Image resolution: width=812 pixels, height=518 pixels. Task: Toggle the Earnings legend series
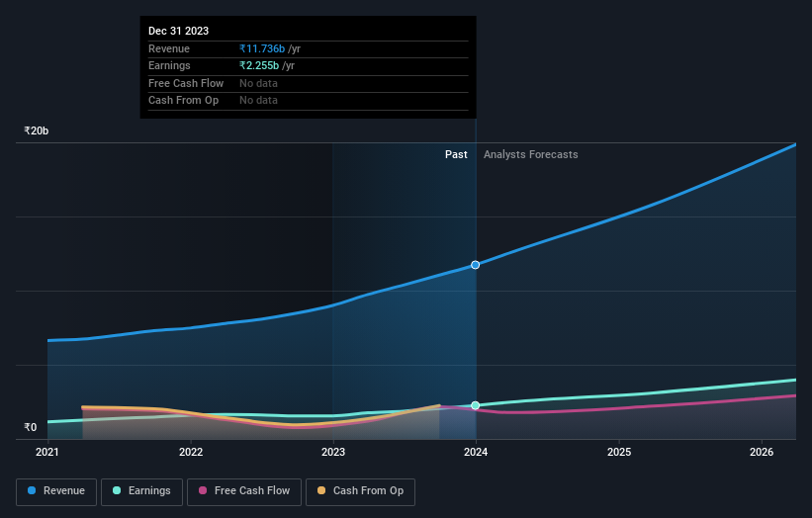141,491
